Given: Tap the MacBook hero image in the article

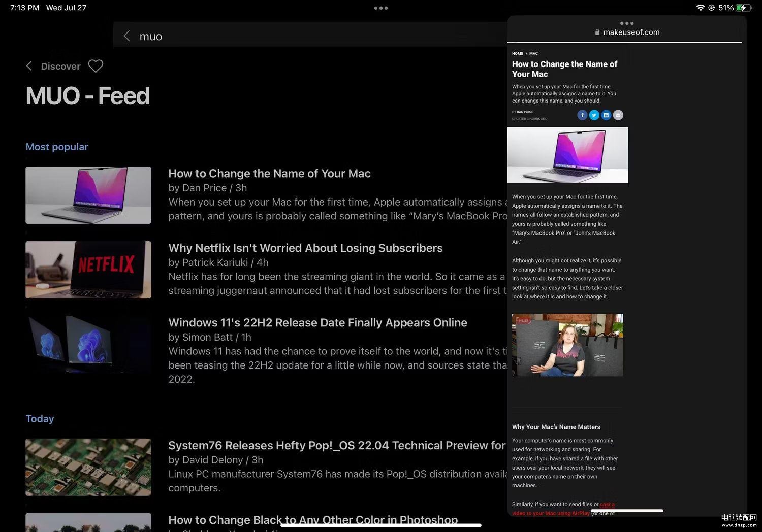Looking at the screenshot, I should coord(568,155).
